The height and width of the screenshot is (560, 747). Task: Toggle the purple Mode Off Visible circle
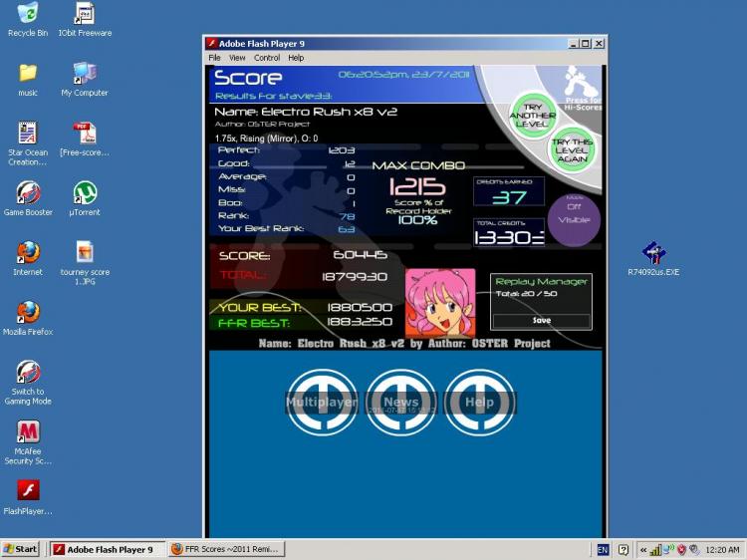(x=574, y=220)
